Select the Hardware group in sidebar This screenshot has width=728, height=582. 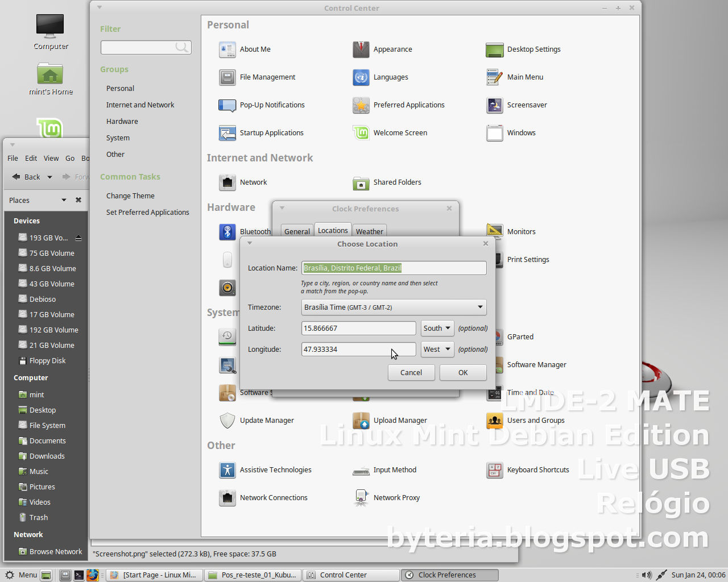pyautogui.click(x=122, y=121)
